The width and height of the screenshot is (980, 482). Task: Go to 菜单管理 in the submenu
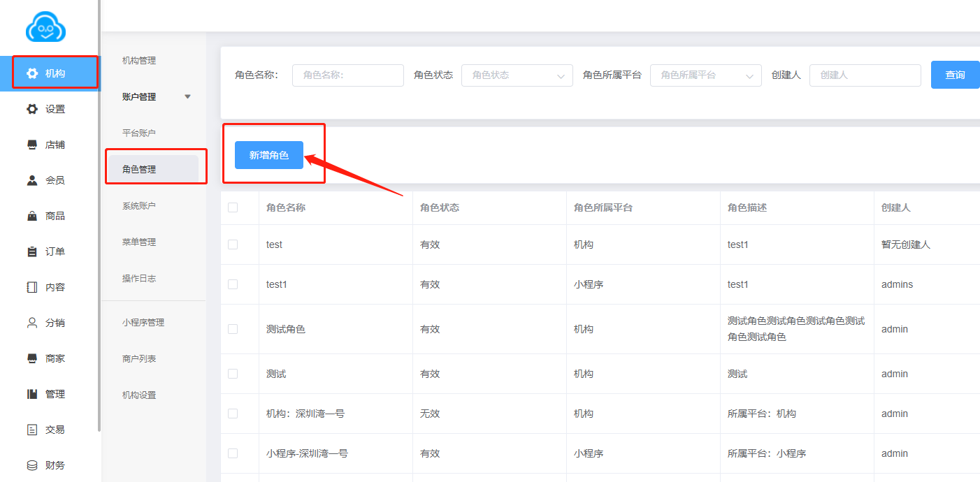[x=139, y=242]
